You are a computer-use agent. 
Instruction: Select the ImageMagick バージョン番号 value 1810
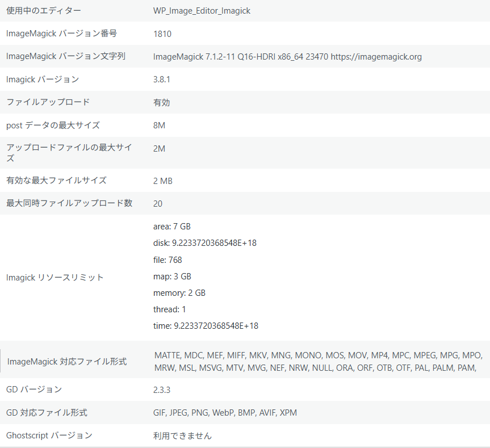click(x=162, y=34)
